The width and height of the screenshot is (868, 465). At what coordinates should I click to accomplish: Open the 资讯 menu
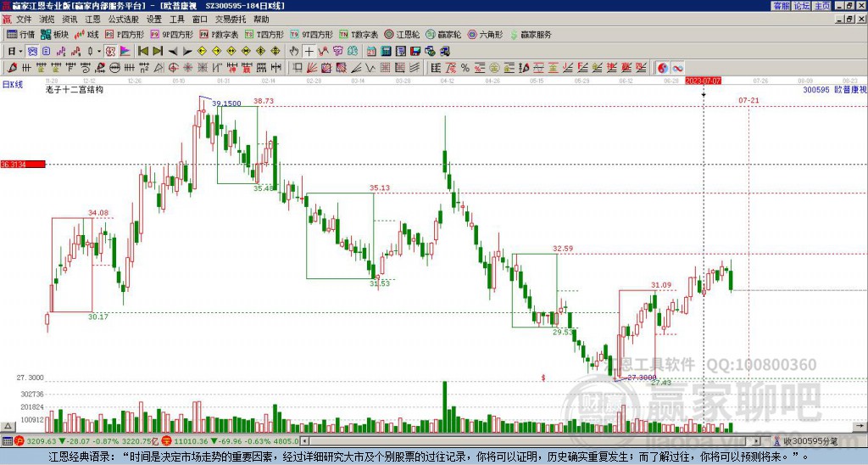pos(70,20)
